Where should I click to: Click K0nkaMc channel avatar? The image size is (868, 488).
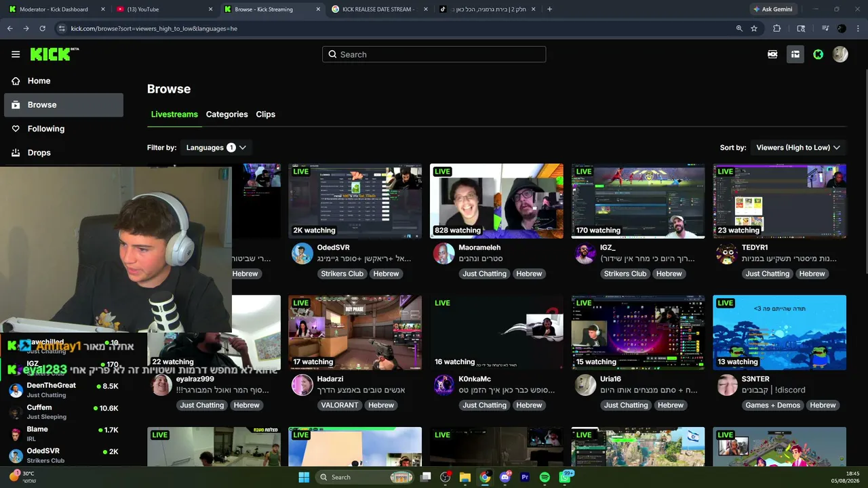[443, 386]
